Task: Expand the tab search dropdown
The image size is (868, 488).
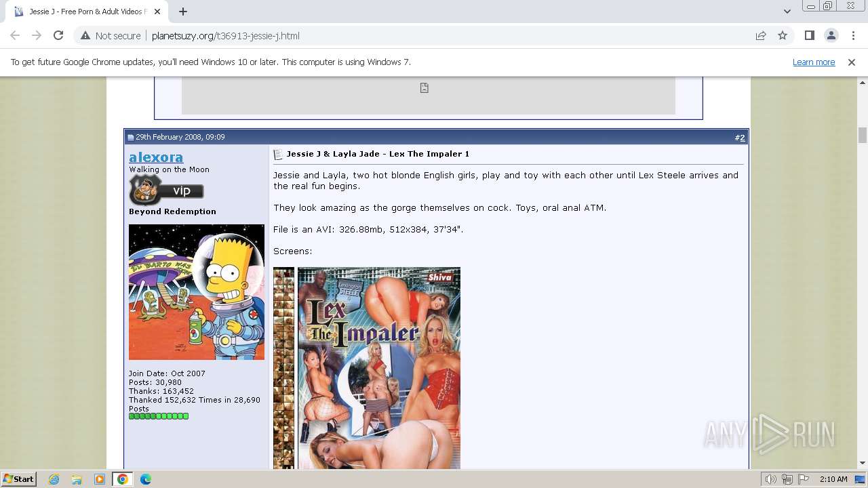Action: [x=787, y=12]
